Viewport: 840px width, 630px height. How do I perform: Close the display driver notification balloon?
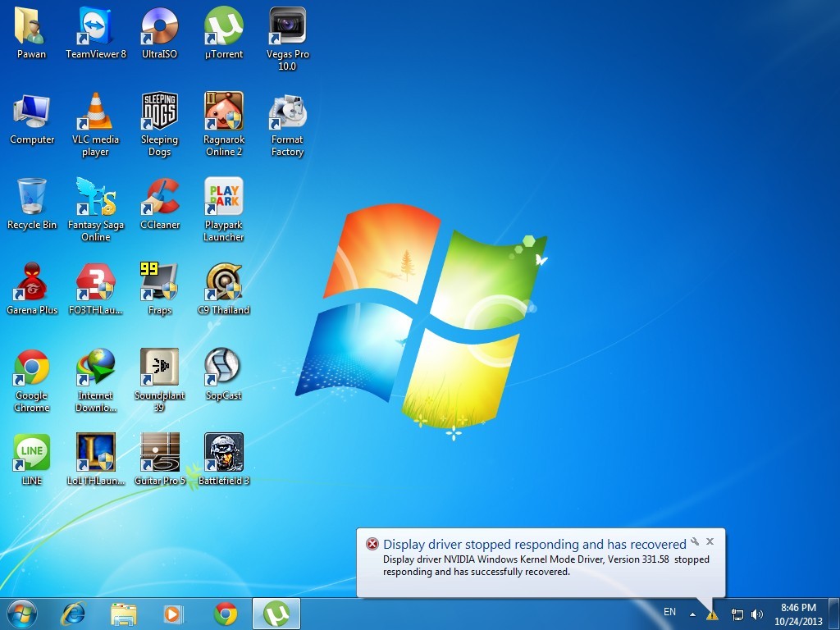pos(710,541)
